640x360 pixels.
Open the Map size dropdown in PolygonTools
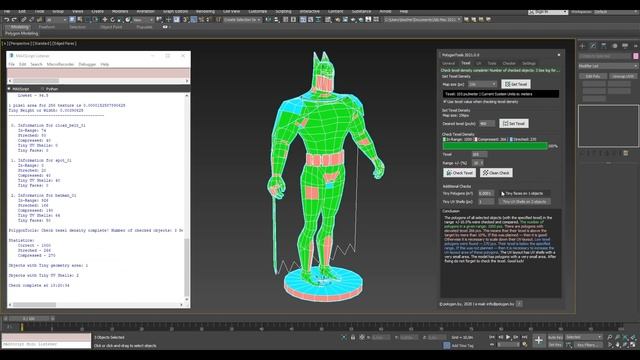pyautogui.click(x=482, y=84)
